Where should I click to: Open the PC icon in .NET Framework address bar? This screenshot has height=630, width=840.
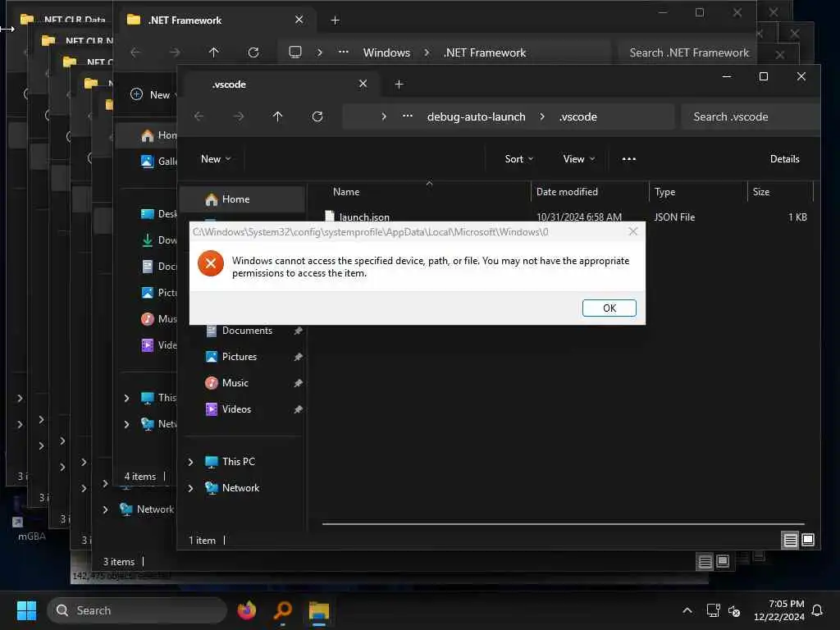point(294,52)
